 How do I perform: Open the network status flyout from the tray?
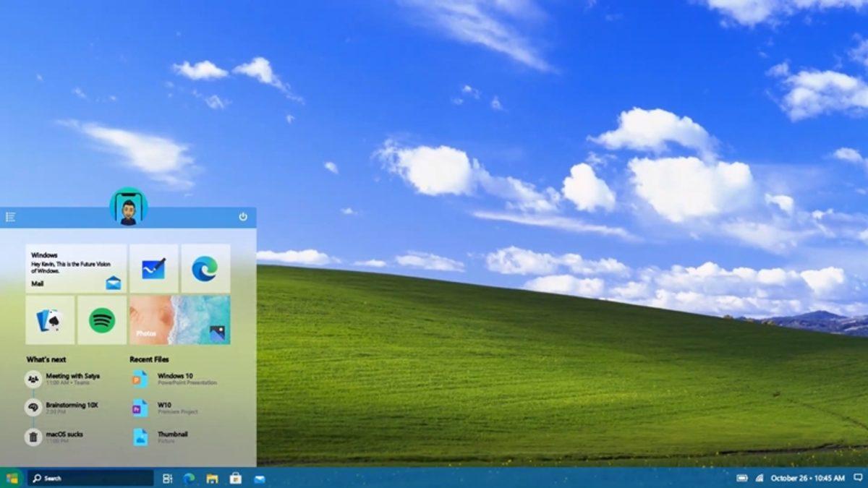759,478
